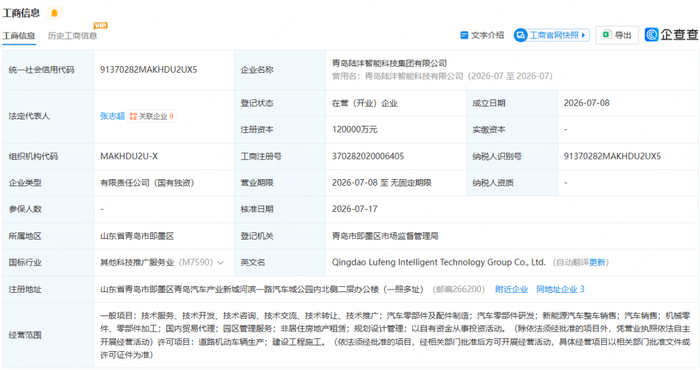
Task: Select English name Qingdao Lufeng Intelligent Technology Group
Action: pyautogui.click(x=438, y=262)
